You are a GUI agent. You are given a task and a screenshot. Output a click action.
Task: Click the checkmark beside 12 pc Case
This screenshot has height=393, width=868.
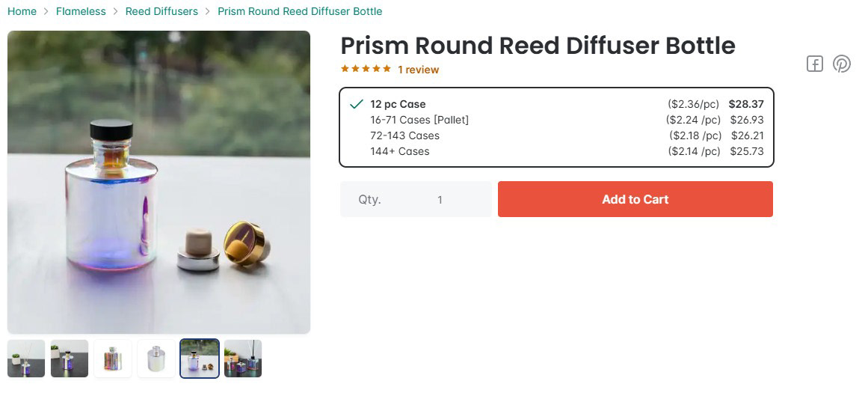tap(357, 104)
